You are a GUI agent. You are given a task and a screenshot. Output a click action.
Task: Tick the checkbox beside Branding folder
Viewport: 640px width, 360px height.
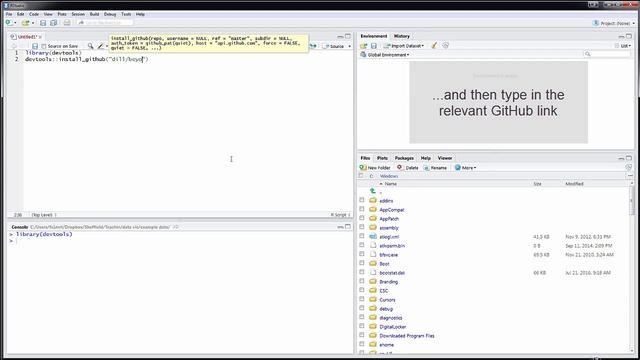[362, 281]
